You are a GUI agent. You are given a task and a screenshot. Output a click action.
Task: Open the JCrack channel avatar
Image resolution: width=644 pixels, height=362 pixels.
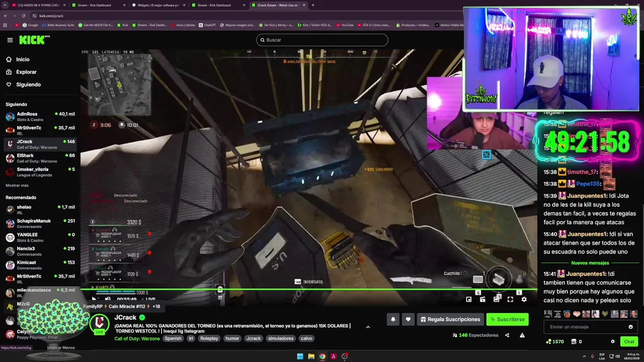click(x=100, y=323)
